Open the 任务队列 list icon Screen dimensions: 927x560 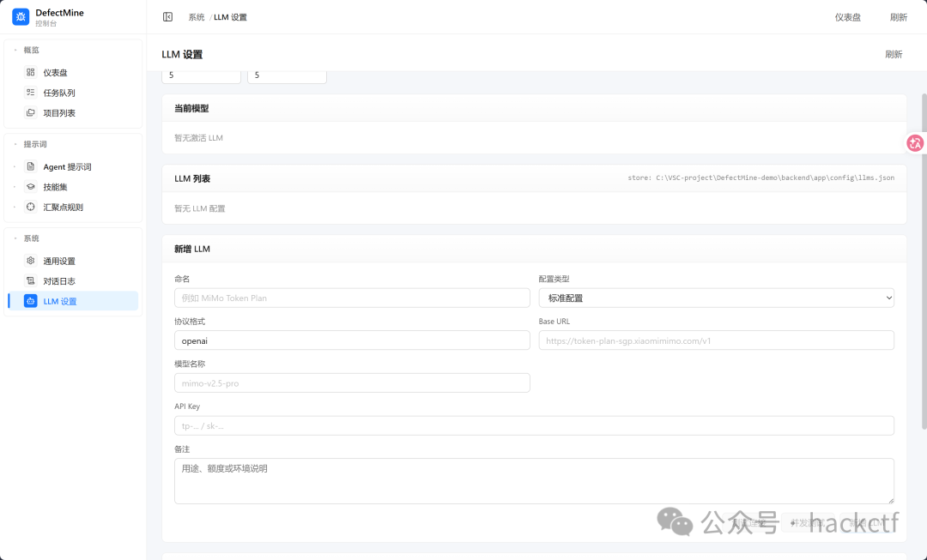[x=31, y=92]
